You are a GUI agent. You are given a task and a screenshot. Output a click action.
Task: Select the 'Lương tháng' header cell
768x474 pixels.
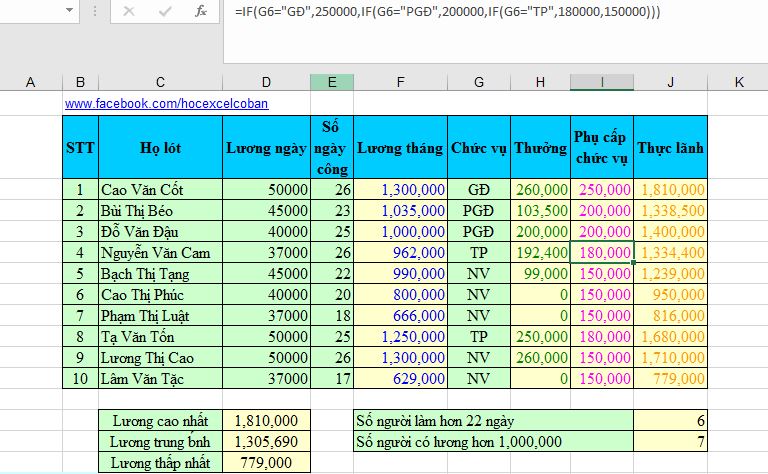pos(400,147)
